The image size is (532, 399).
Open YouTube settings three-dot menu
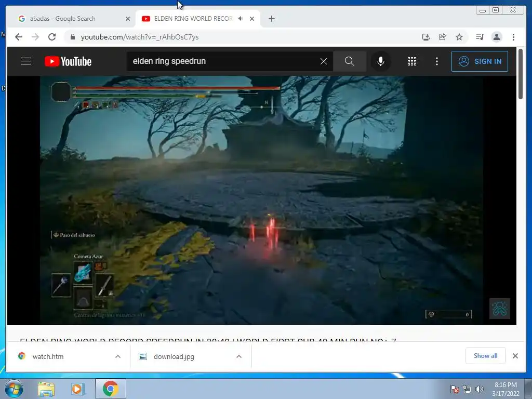pyautogui.click(x=436, y=61)
